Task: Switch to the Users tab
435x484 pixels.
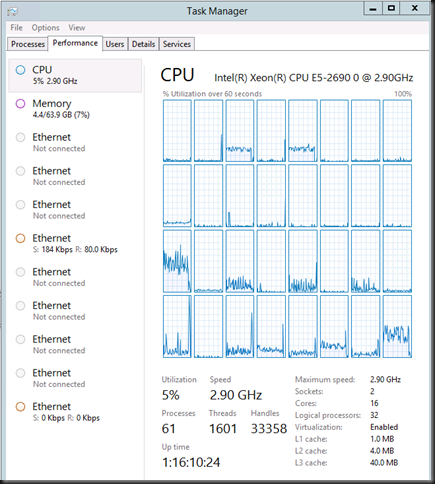Action: (x=115, y=44)
